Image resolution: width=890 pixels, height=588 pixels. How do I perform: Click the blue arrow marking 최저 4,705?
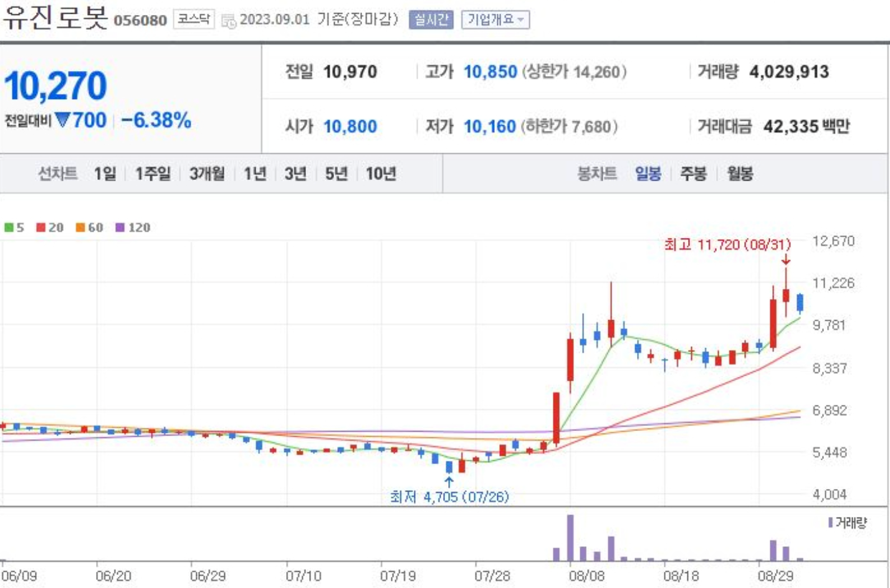coord(449,482)
